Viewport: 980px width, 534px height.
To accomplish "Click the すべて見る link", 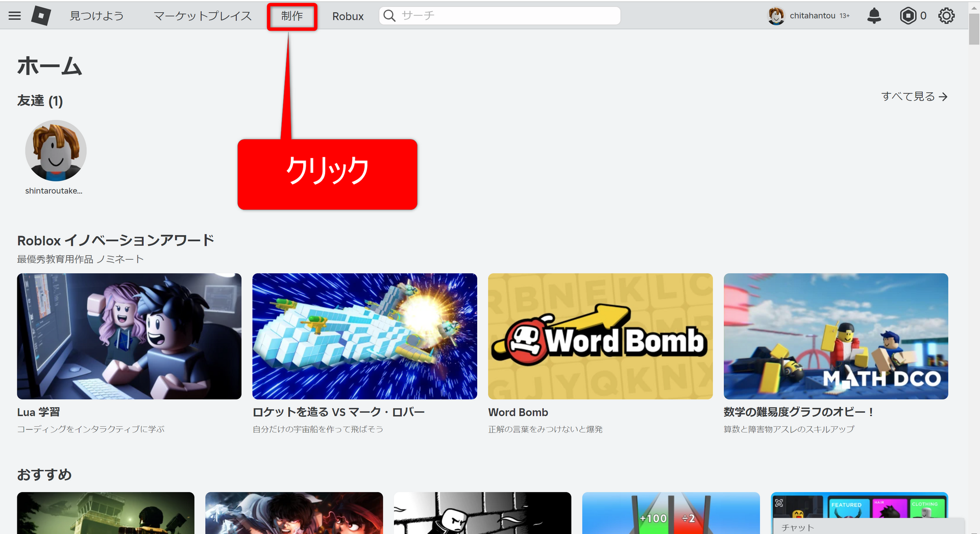I will [914, 96].
